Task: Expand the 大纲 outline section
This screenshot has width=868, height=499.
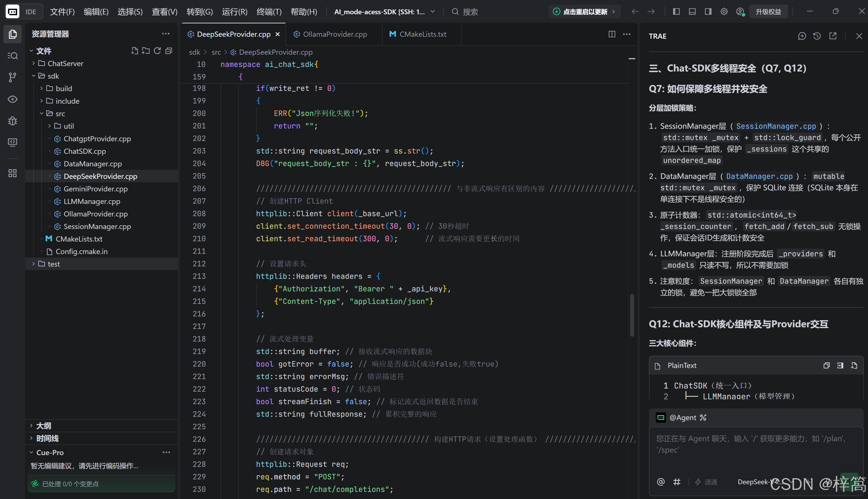Action: pos(101,426)
